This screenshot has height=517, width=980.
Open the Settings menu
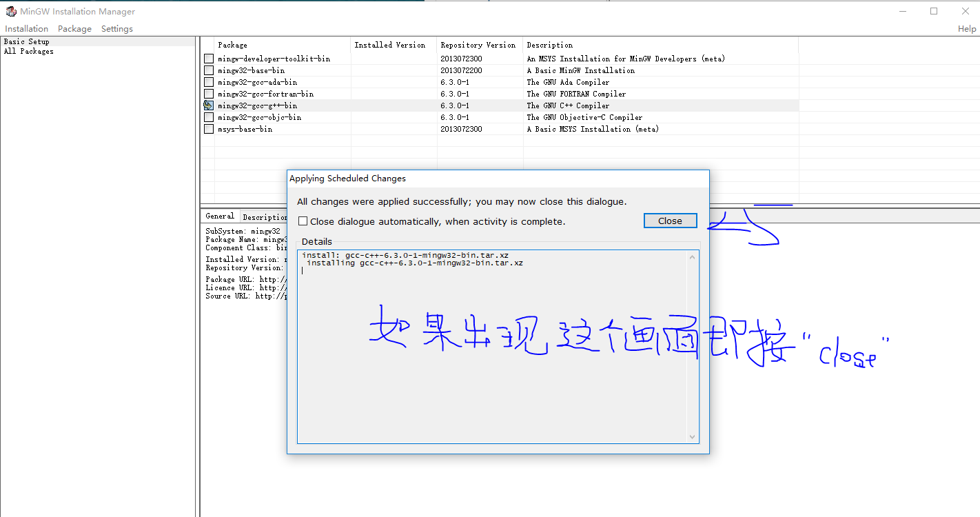(117, 29)
